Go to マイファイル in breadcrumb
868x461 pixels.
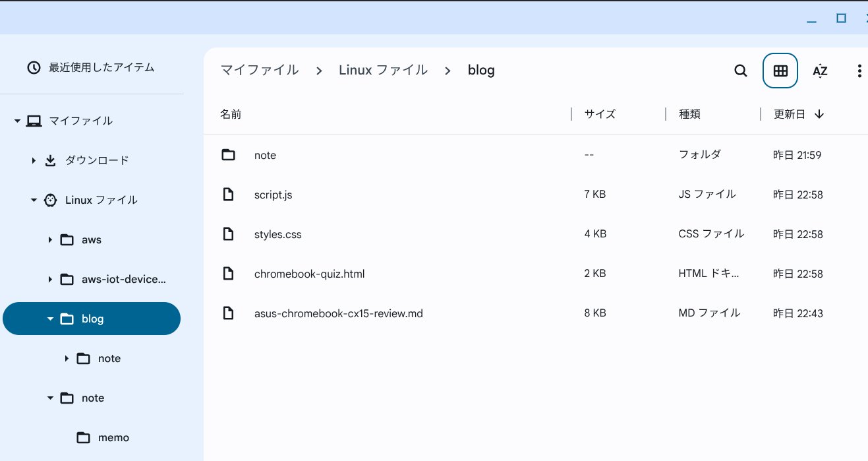260,70
